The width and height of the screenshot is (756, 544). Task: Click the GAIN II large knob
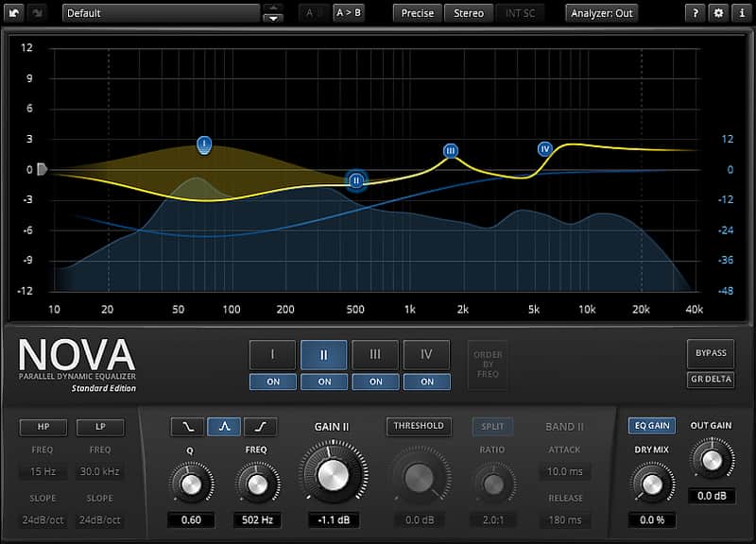333,475
